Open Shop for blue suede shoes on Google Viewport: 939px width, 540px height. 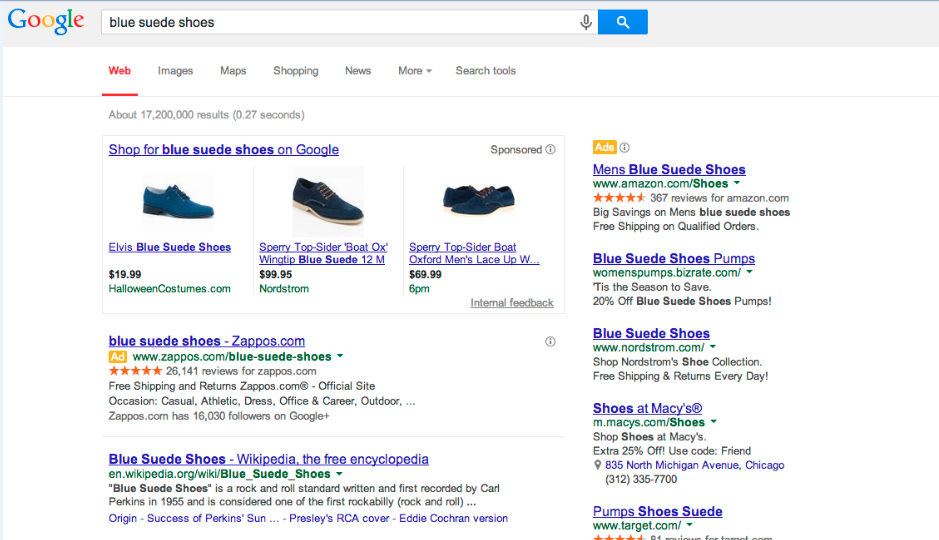click(223, 150)
